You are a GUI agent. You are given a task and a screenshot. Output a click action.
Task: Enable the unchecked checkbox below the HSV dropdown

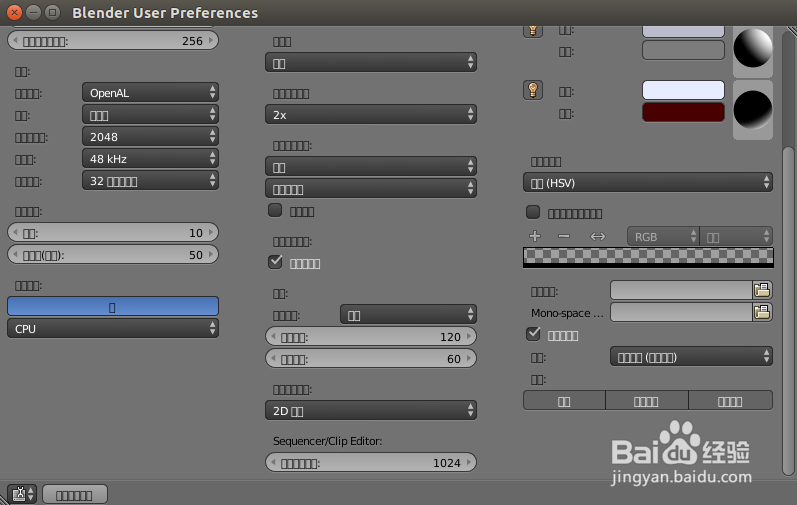pyautogui.click(x=533, y=212)
